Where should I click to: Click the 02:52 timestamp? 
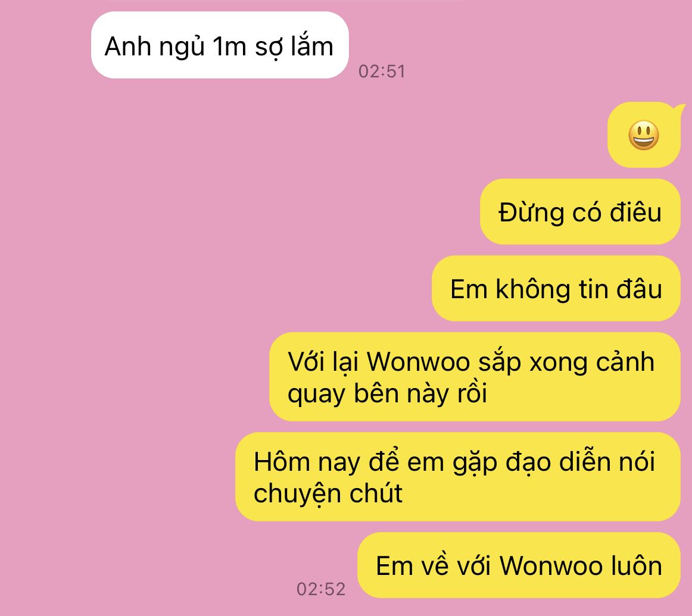point(321,589)
